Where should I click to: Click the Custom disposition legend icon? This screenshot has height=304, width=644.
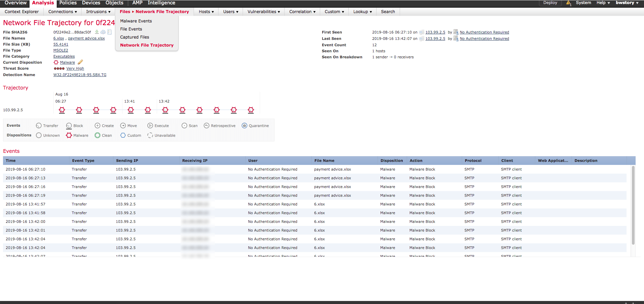click(x=123, y=135)
